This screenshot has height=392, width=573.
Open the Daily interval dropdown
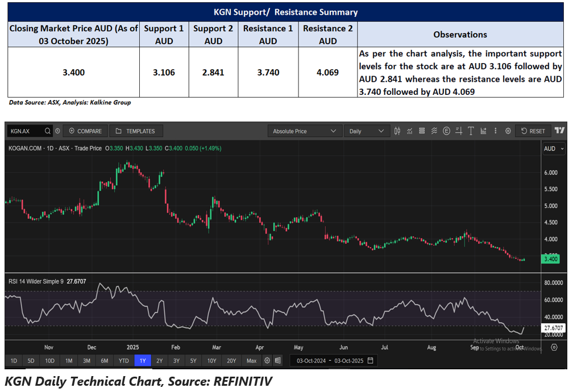366,131
